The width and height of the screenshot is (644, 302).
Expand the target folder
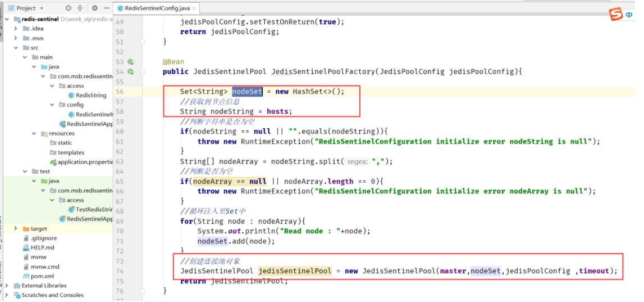click(16, 229)
